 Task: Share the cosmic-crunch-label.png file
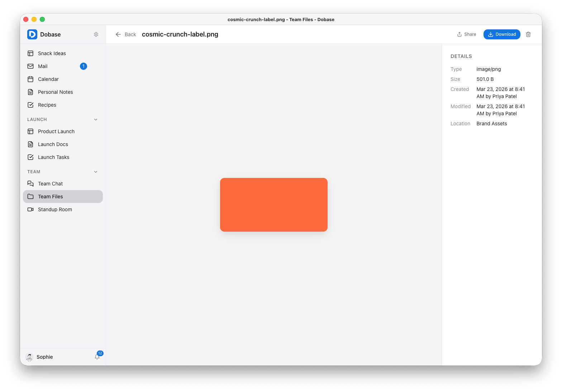click(x=467, y=34)
